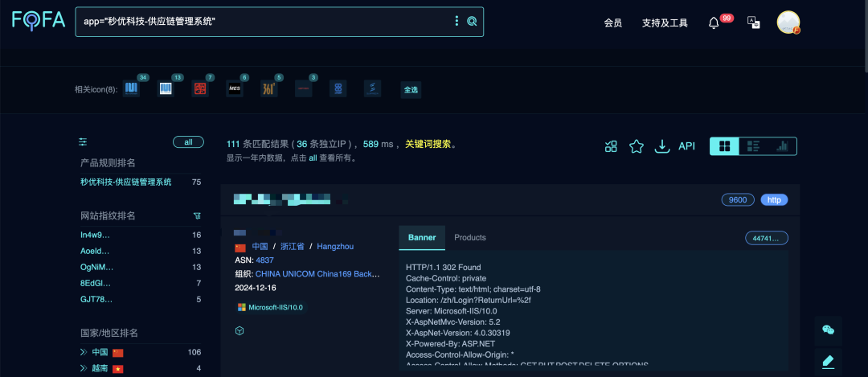The image size is (868, 377).
Task: Click the 关键词搜索 link
Action: [x=428, y=145]
